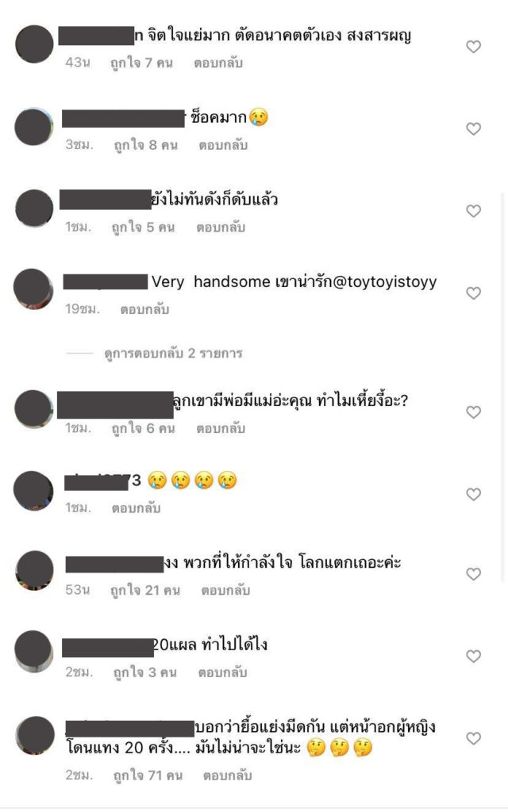Viewport: 508px width, 812px height.
Task: Reply to the 19ชม. Very handsome comment
Action: click(144, 309)
